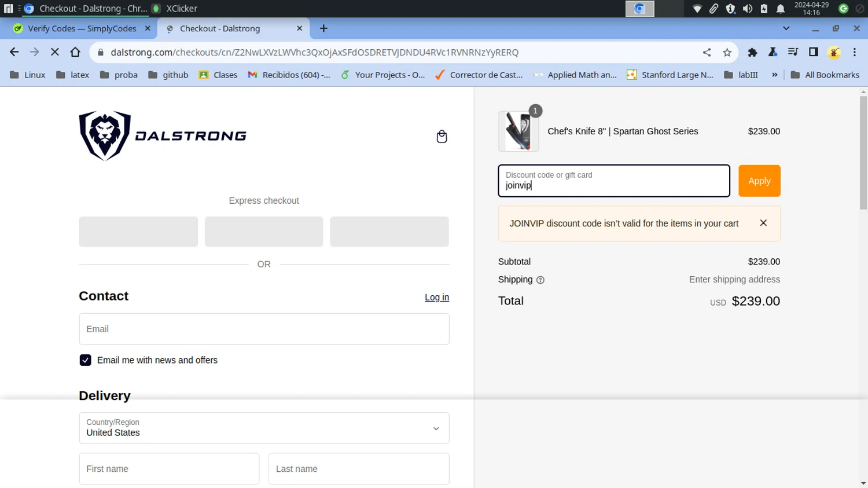The width and height of the screenshot is (868, 488).
Task: Stop page loading with the X icon
Action: point(55,52)
